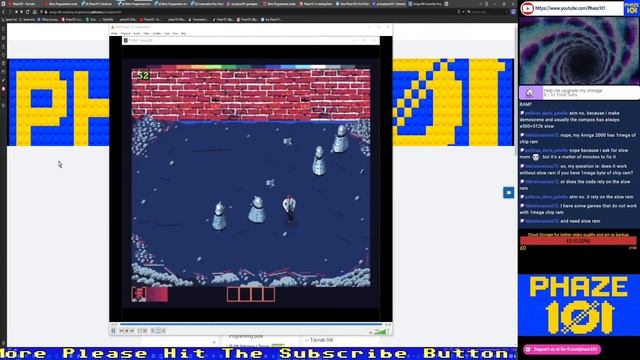Click the red cloud storage donation progress bar

click(x=578, y=241)
